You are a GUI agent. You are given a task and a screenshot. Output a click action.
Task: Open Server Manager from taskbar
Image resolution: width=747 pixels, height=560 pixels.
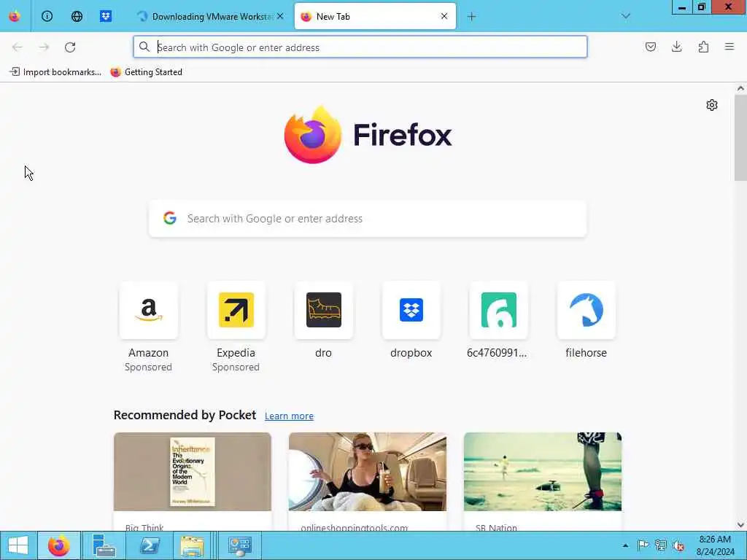[104, 545]
